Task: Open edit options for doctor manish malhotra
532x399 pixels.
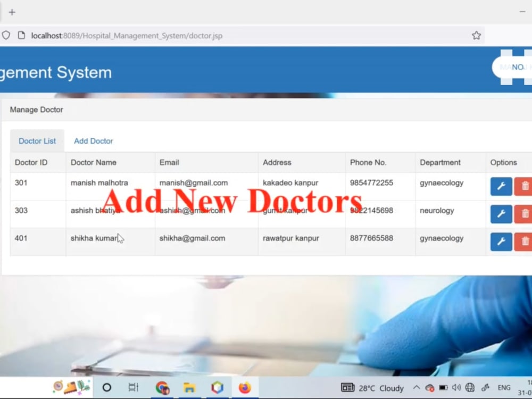Action: tap(501, 186)
